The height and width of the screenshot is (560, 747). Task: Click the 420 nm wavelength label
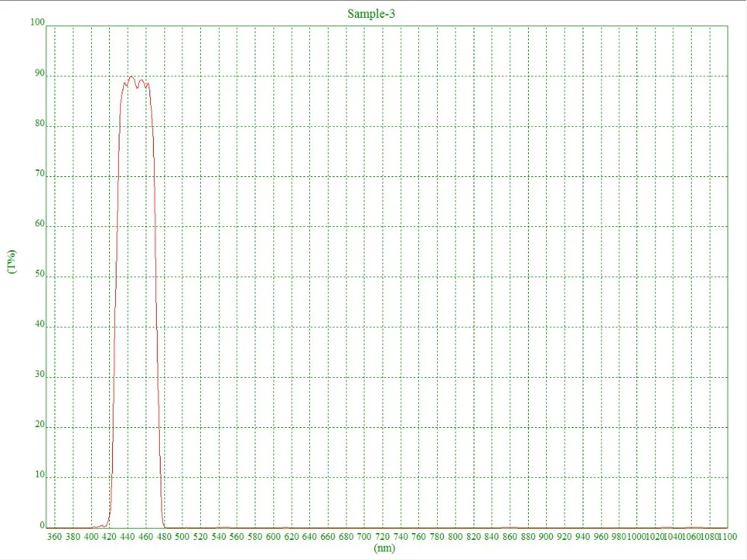pos(109,537)
